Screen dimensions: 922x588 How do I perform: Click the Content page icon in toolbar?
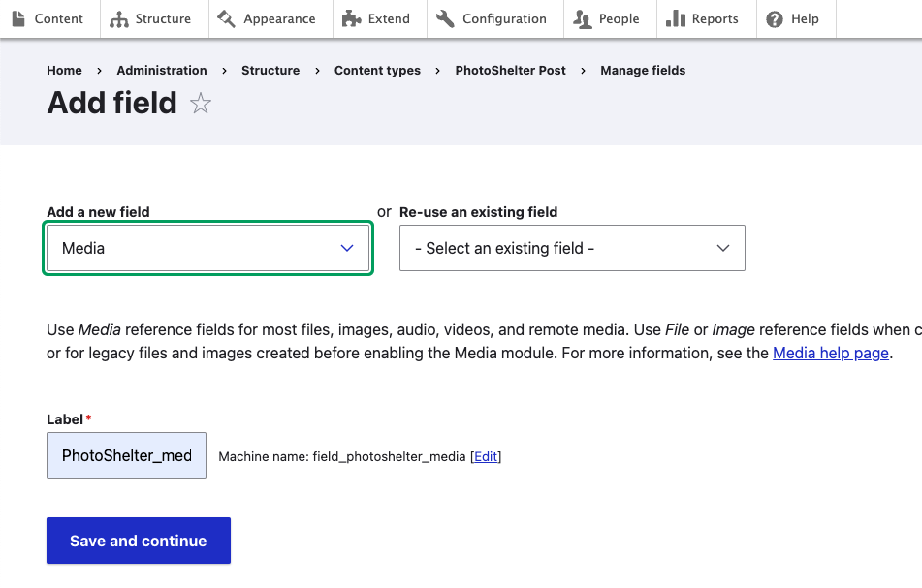[x=18, y=18]
